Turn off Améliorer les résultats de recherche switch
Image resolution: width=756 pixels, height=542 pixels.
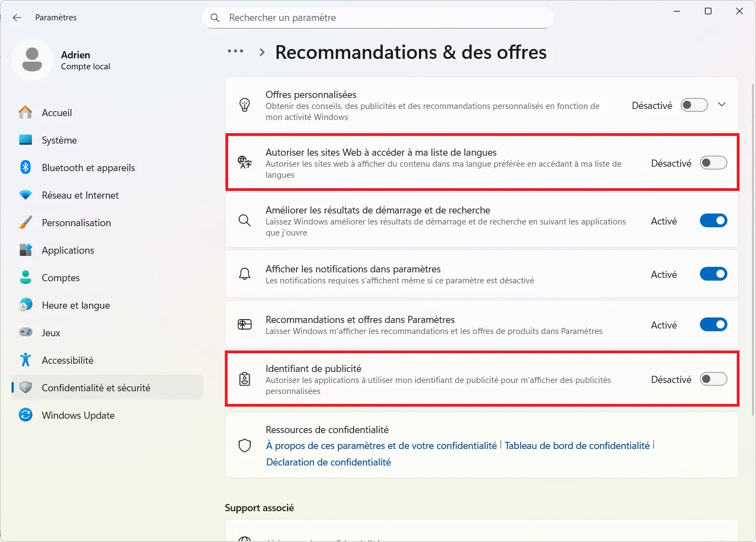713,221
